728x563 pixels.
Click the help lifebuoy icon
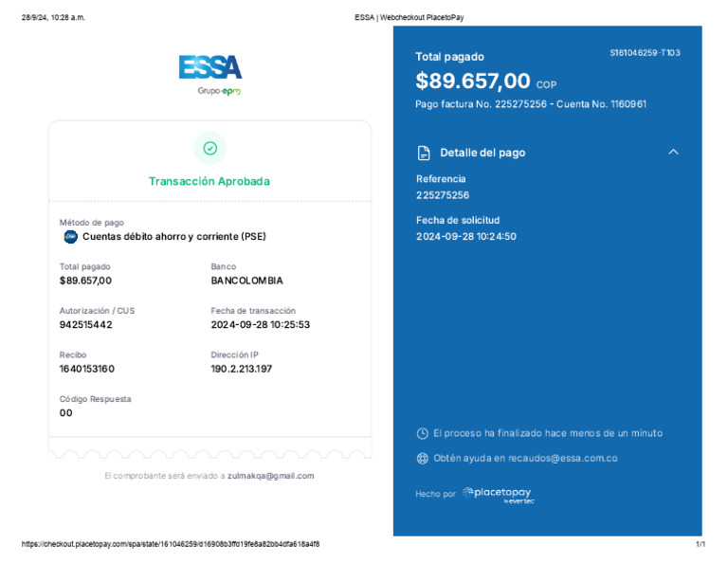point(422,459)
